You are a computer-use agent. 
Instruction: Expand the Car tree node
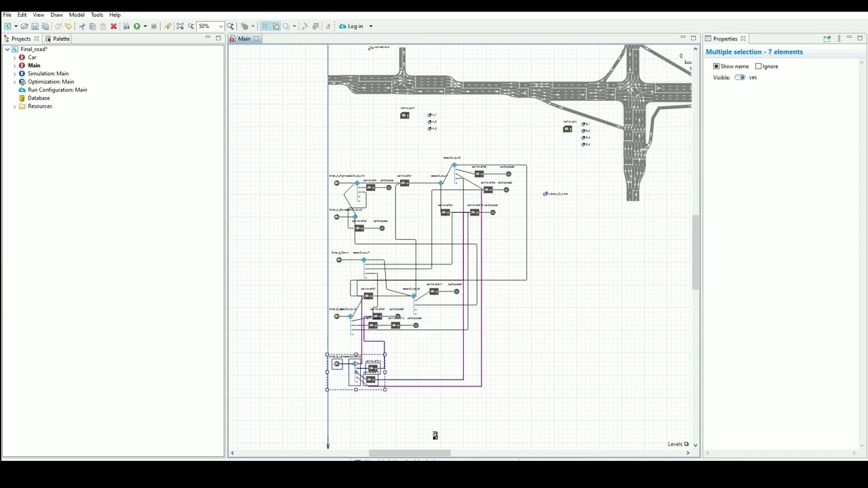[x=14, y=58]
